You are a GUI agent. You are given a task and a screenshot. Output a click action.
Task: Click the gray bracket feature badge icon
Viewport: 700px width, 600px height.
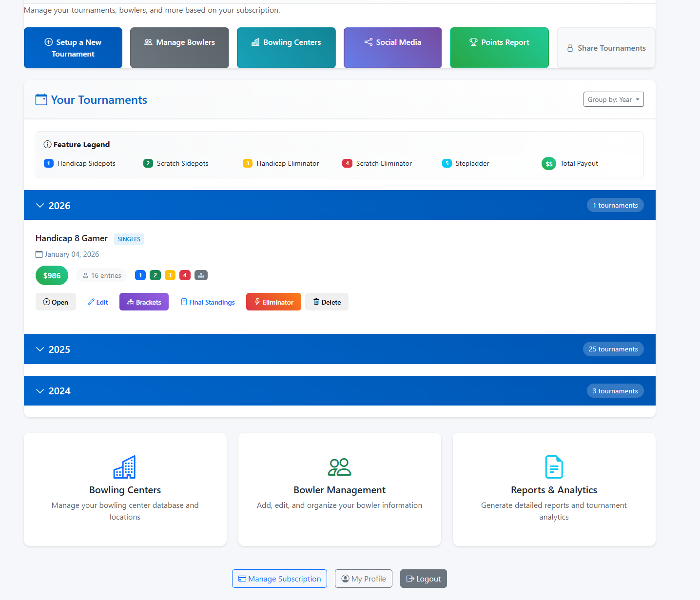(201, 275)
